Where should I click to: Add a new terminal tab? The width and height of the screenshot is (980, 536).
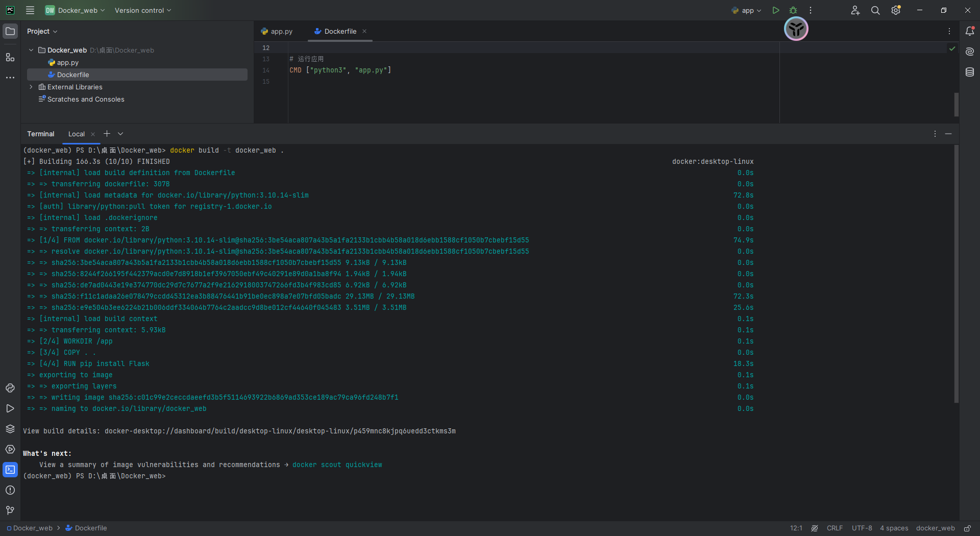coord(107,134)
